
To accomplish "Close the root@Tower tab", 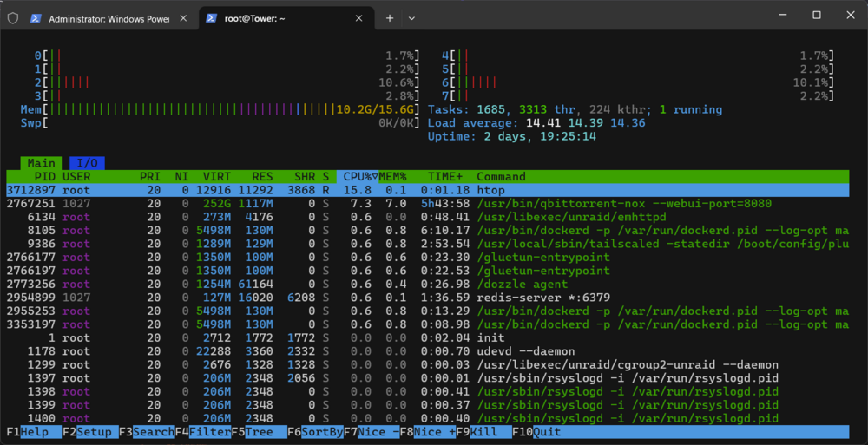I will click(x=358, y=18).
